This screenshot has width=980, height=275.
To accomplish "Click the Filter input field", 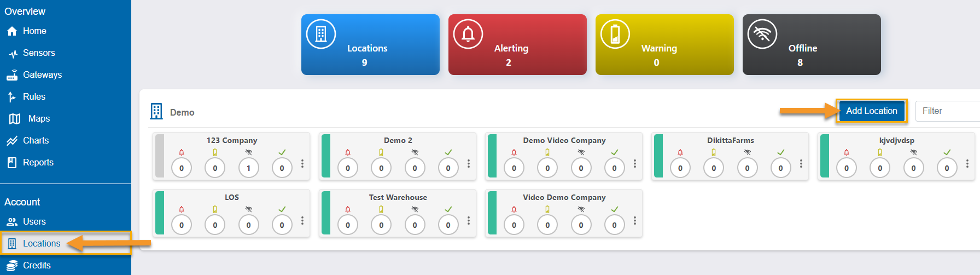I will 948,111.
